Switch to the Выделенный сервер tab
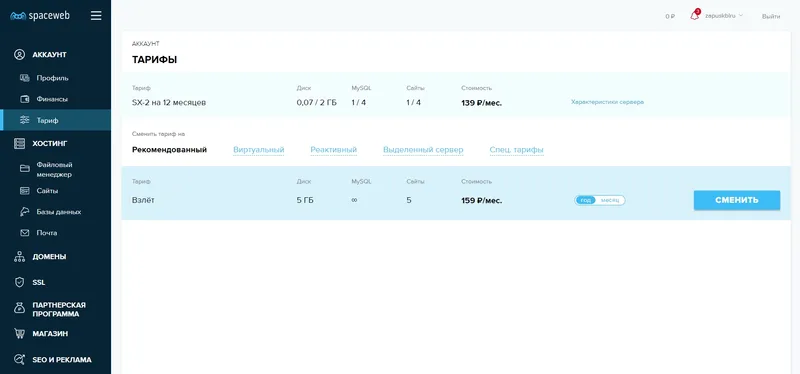 (x=423, y=149)
